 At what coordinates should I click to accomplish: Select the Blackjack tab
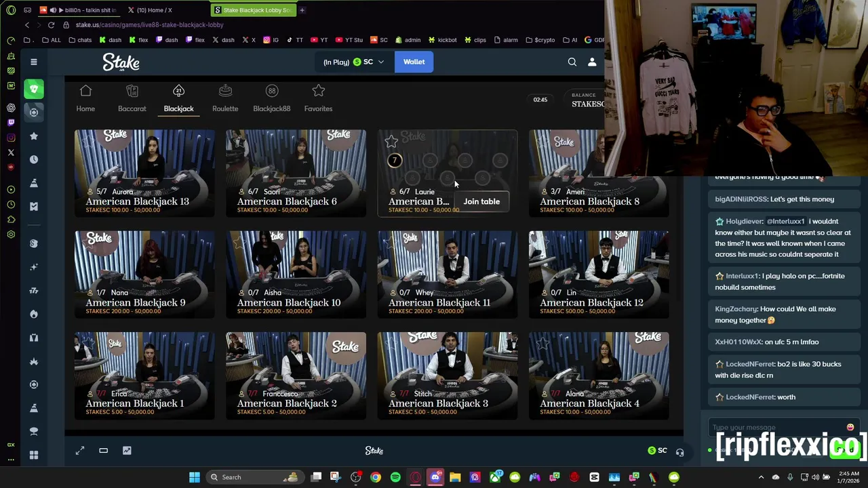(178, 99)
